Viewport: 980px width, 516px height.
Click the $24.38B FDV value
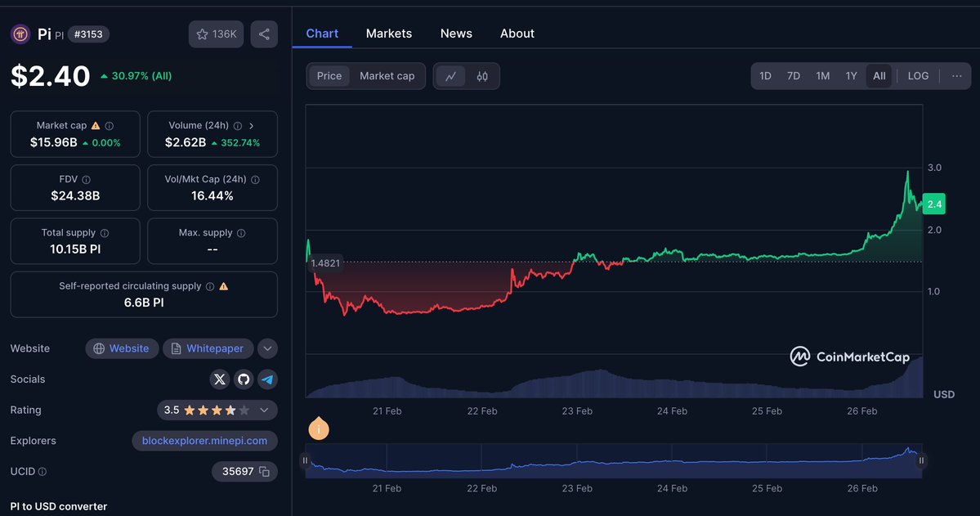[75, 195]
